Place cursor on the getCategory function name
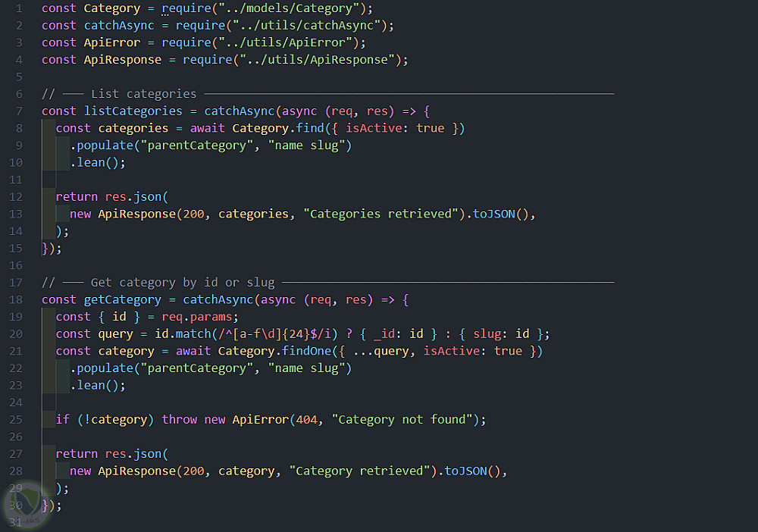Image resolution: width=758 pixels, height=532 pixels. coord(122,300)
